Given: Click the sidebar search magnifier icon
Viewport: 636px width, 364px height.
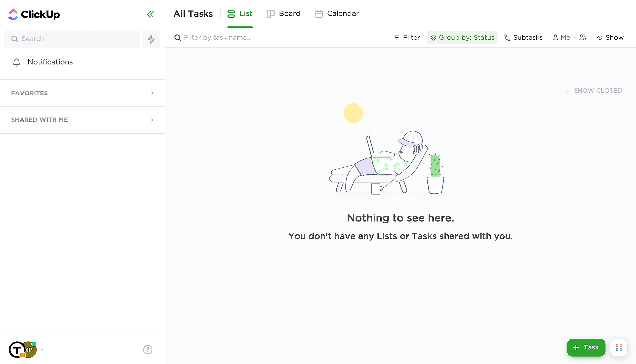Looking at the screenshot, I should (x=14, y=39).
